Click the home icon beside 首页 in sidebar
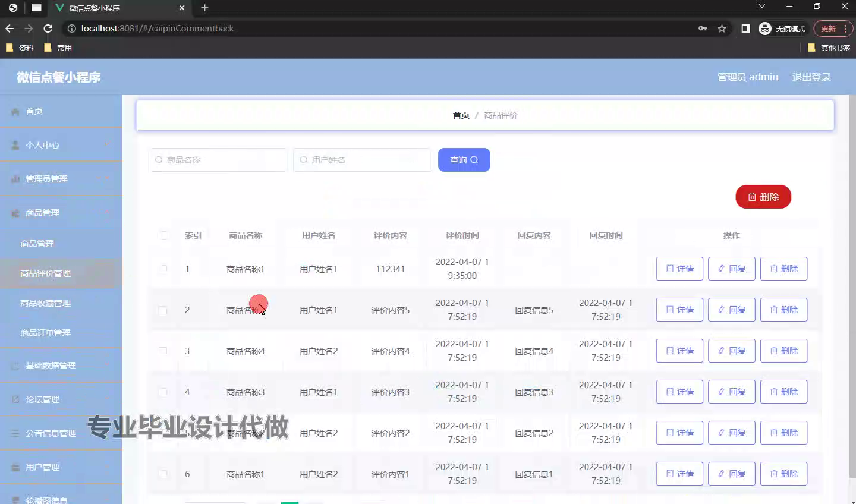The height and width of the screenshot is (504, 856). [x=15, y=112]
